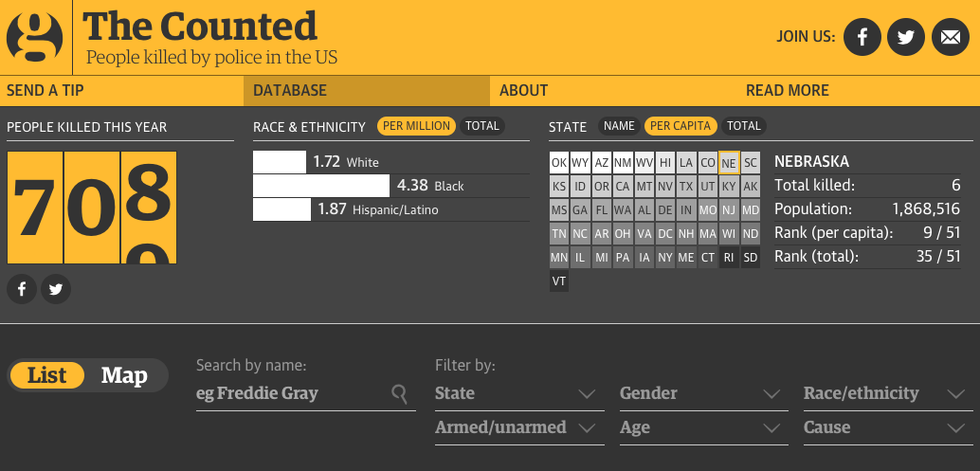Click the 708 people killed counter
This screenshot has width=980, height=471.
[92, 208]
